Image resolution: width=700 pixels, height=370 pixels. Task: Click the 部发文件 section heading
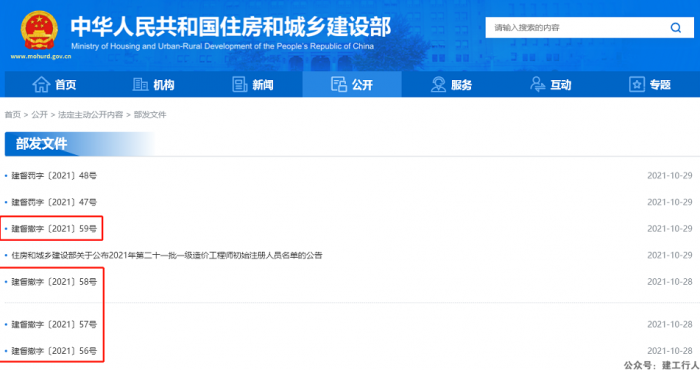tap(42, 144)
